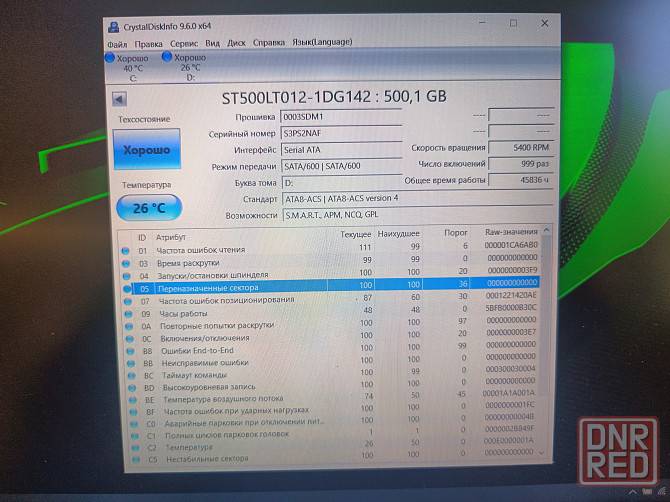
Task: Click the serial number field S3PS2NAF
Action: pyautogui.click(x=341, y=133)
